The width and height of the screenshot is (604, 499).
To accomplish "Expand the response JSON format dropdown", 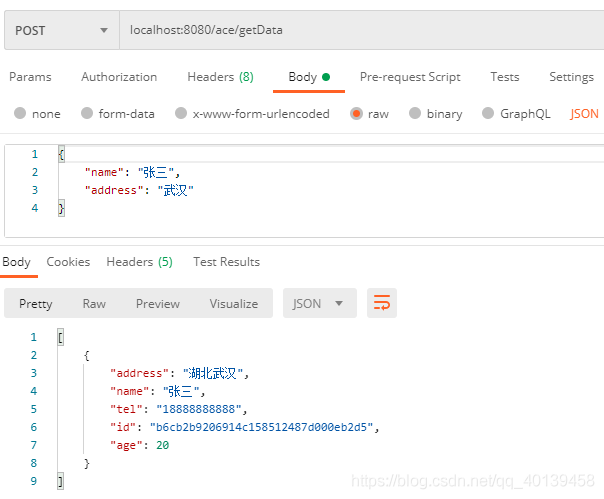I will pyautogui.click(x=319, y=303).
